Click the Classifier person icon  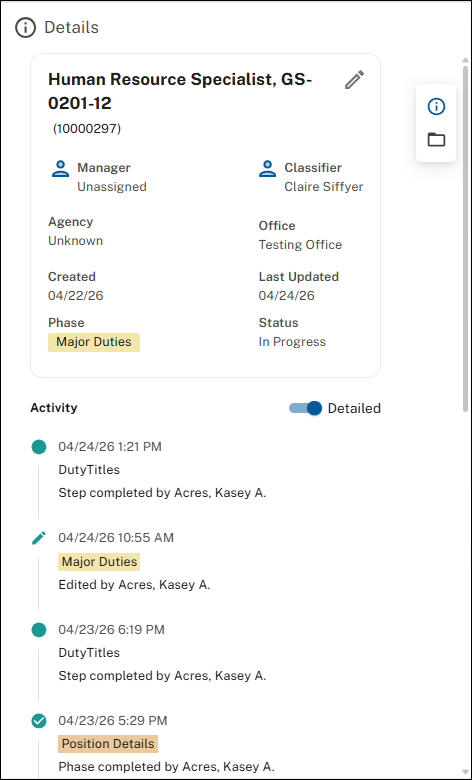268,169
